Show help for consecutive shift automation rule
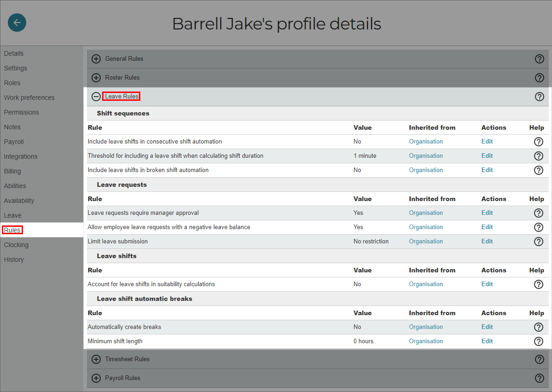The image size is (552, 392). point(539,142)
